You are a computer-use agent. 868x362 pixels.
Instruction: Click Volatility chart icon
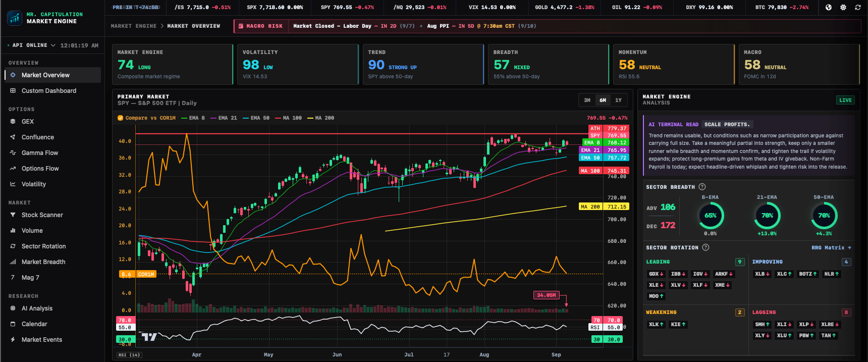pos(13,184)
